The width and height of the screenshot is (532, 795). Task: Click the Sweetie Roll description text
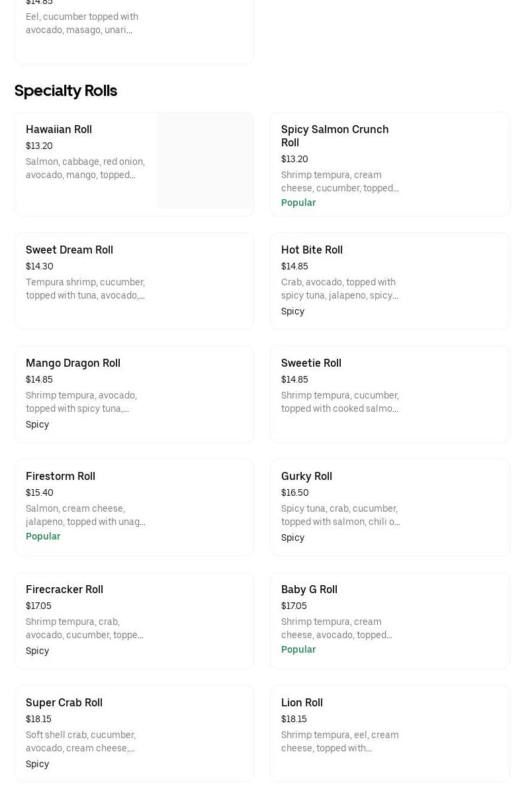(x=339, y=402)
